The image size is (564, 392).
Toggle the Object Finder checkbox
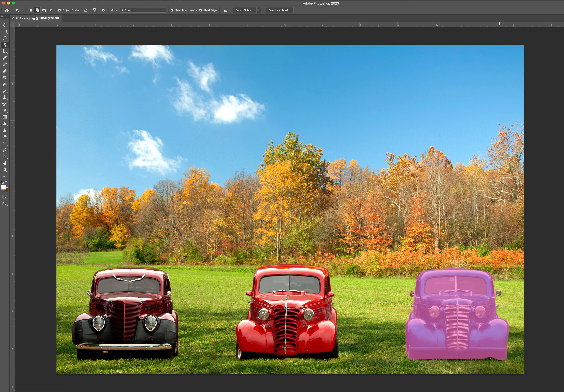[59, 10]
